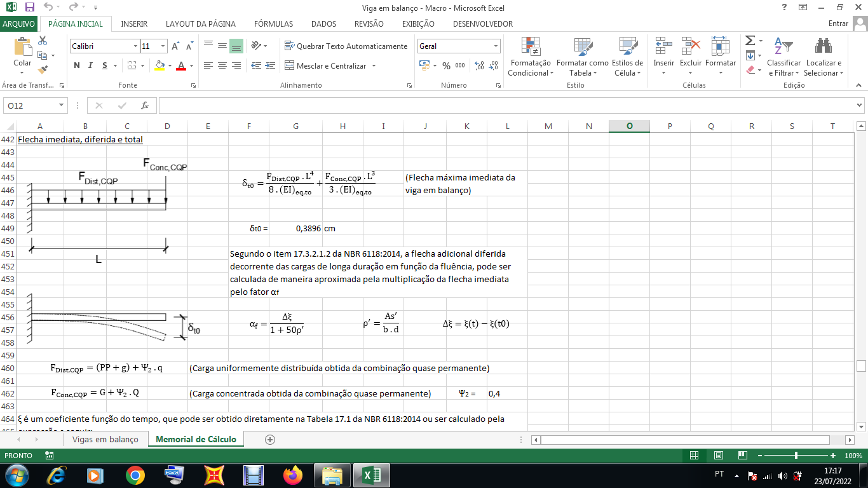Open the ARQUIVO tab
868x488 pixels.
point(19,24)
